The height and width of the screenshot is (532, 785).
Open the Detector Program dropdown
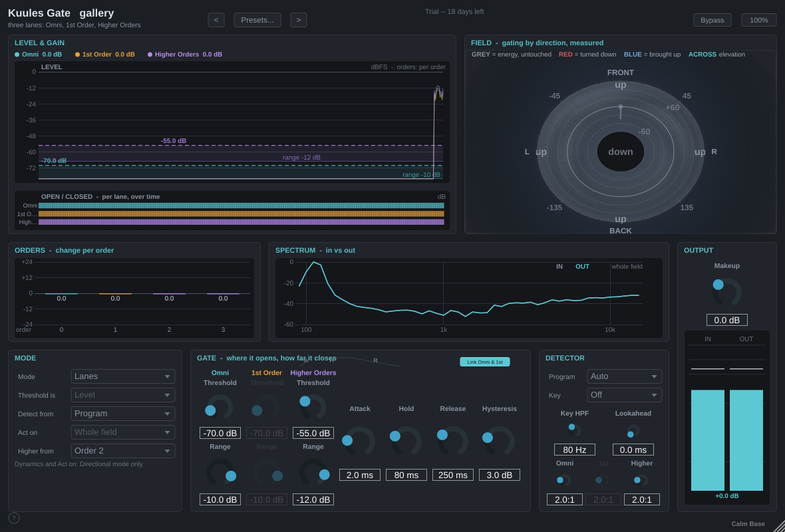click(624, 376)
